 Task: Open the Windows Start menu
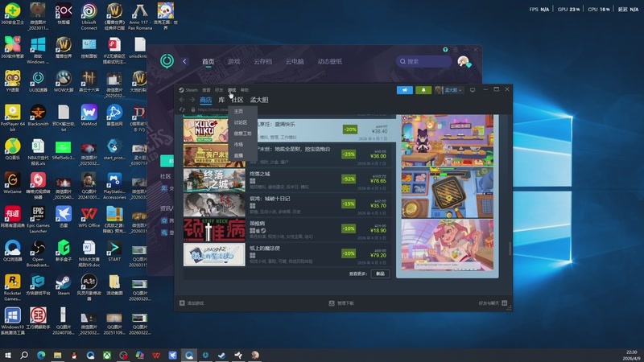tap(8, 355)
